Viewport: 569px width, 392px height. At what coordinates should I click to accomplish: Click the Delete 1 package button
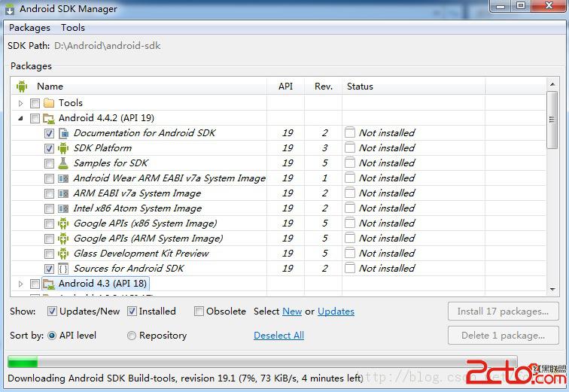(x=503, y=336)
